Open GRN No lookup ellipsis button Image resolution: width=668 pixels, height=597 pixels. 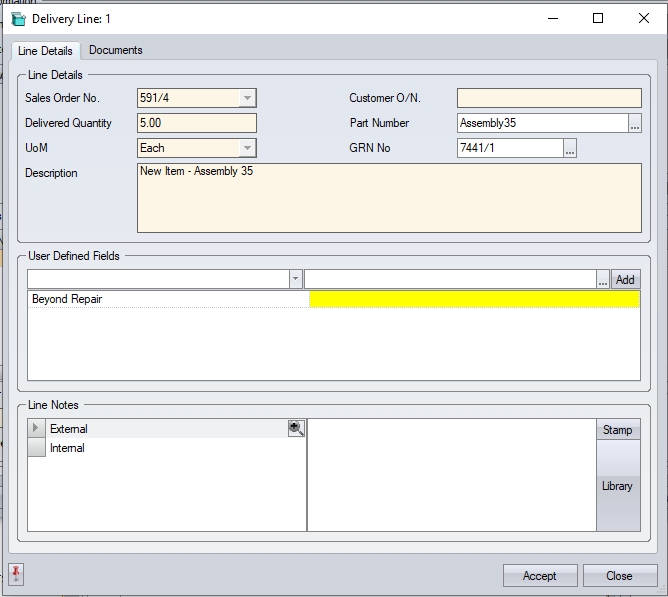[x=570, y=149]
